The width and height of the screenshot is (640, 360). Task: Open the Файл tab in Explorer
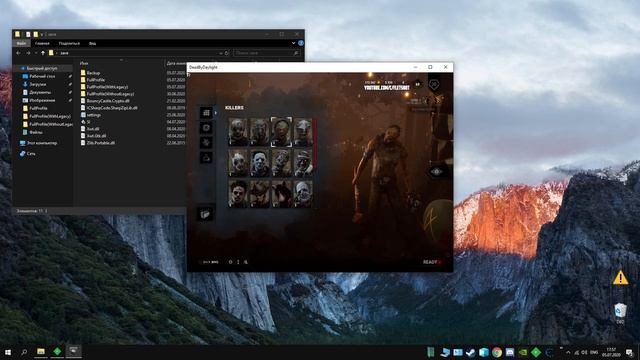(22, 43)
